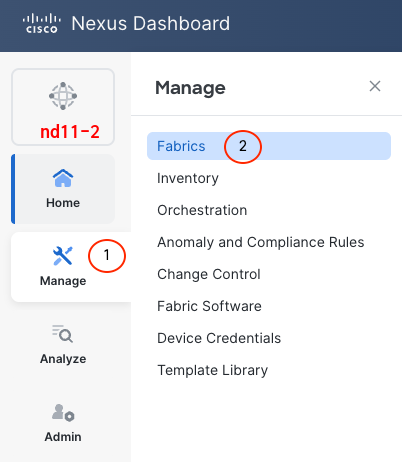
Task: Open Analyze using the magnifier list icon
Action: point(63,334)
